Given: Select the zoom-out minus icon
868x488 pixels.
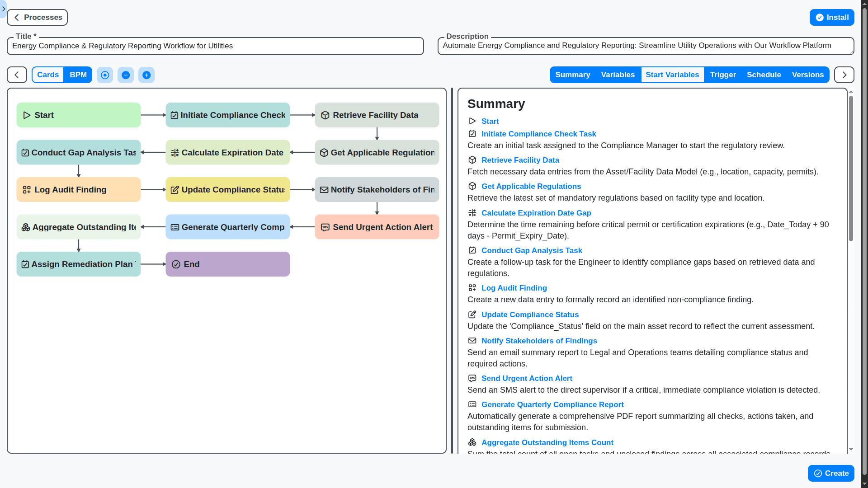Looking at the screenshot, I should point(126,75).
